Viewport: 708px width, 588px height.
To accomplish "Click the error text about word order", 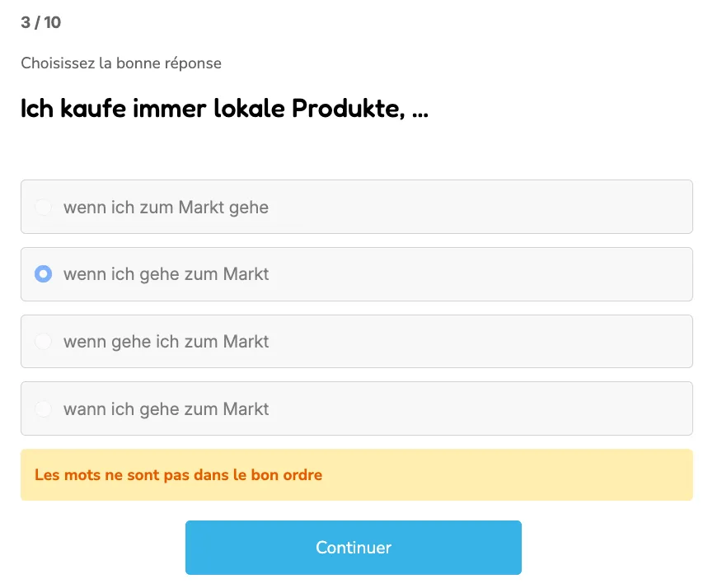I will [178, 474].
